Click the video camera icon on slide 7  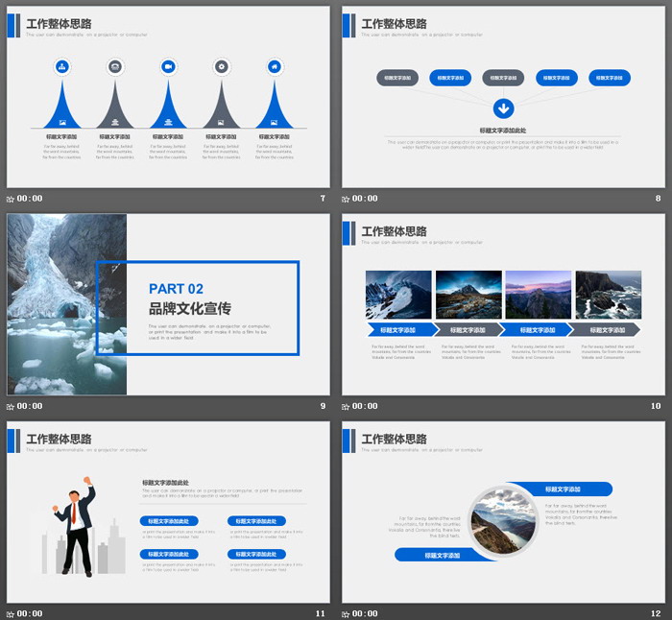coord(168,66)
